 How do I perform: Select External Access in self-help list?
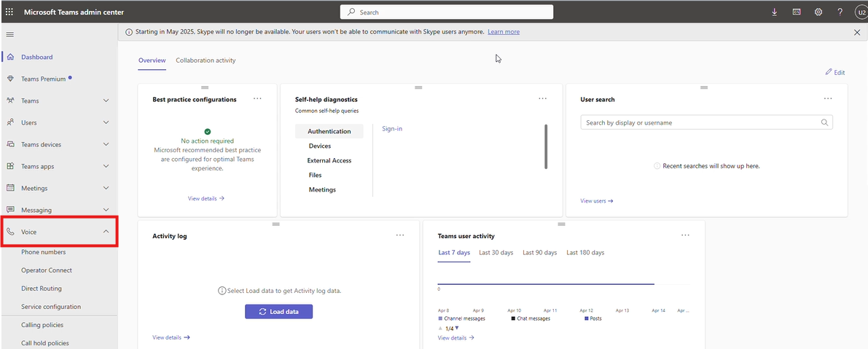pos(329,160)
